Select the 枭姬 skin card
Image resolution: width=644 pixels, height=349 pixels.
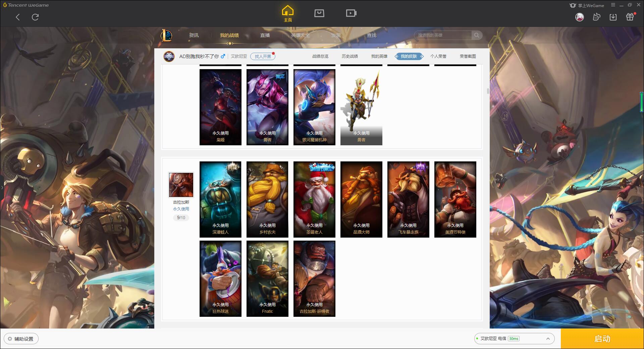pos(220,107)
